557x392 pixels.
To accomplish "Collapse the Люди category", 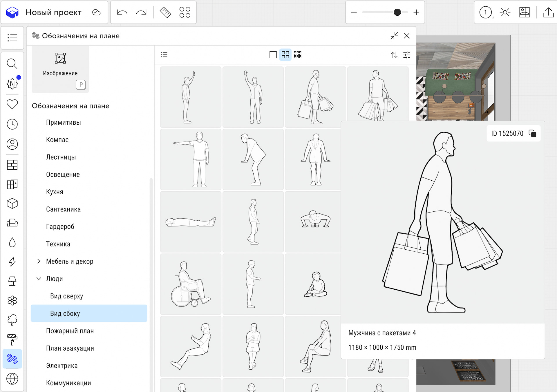I will (x=39, y=279).
